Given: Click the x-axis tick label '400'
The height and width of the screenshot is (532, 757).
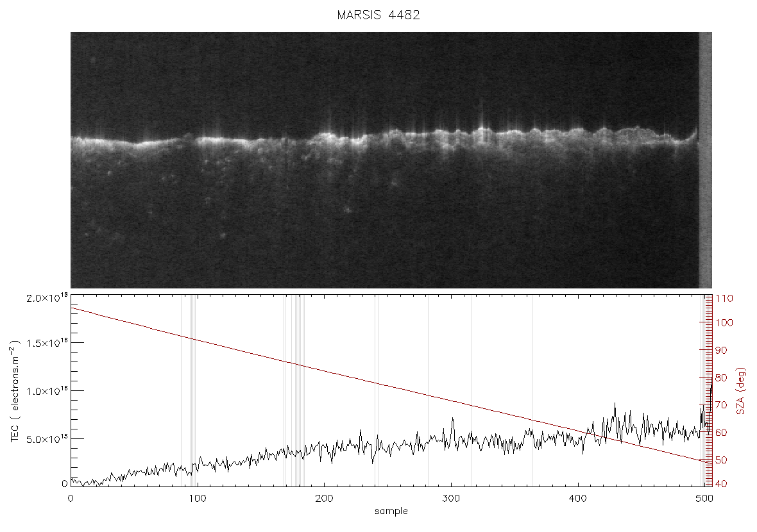Looking at the screenshot, I should coord(579,498).
